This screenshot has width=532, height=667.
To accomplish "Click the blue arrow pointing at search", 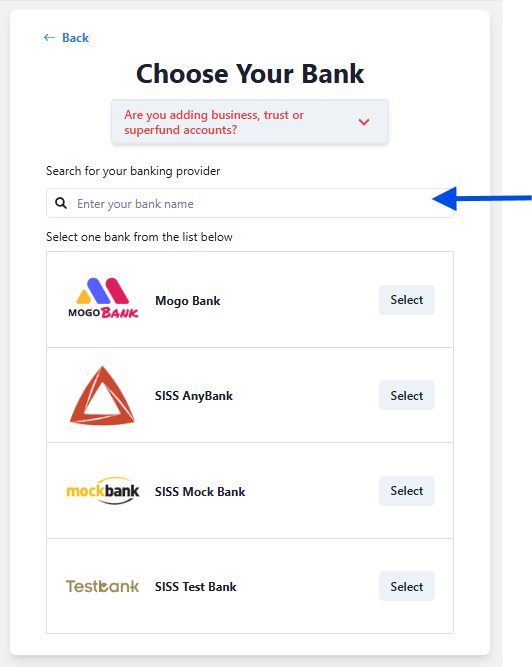I will click(x=482, y=198).
